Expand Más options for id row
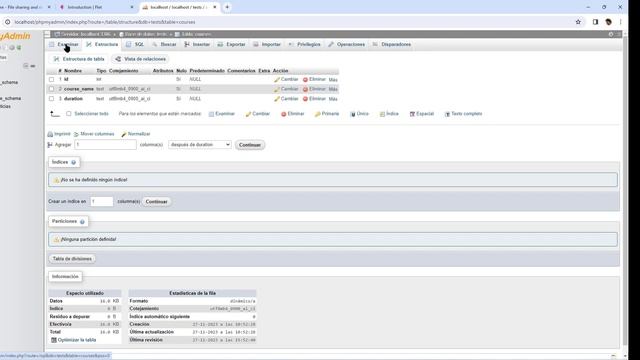The width and height of the screenshot is (640, 360). click(333, 80)
